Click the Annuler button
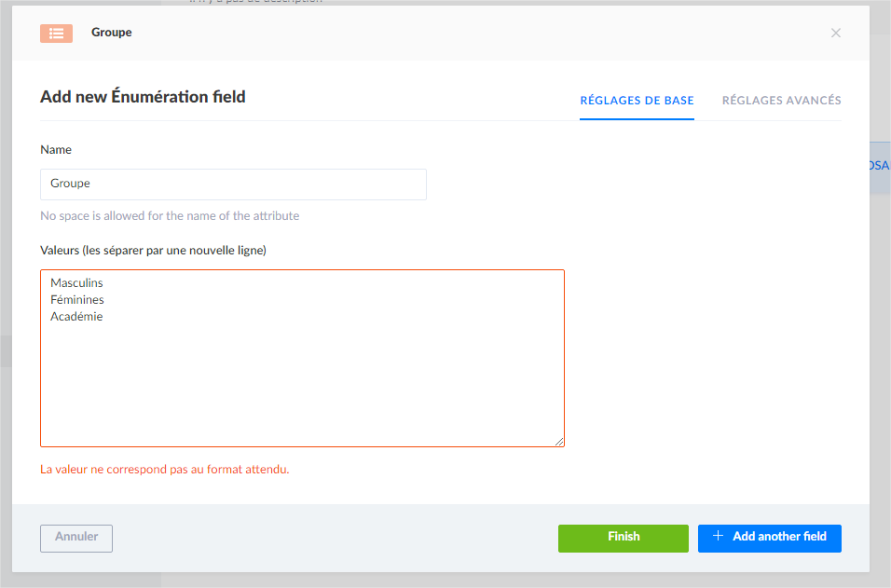 tap(75, 538)
